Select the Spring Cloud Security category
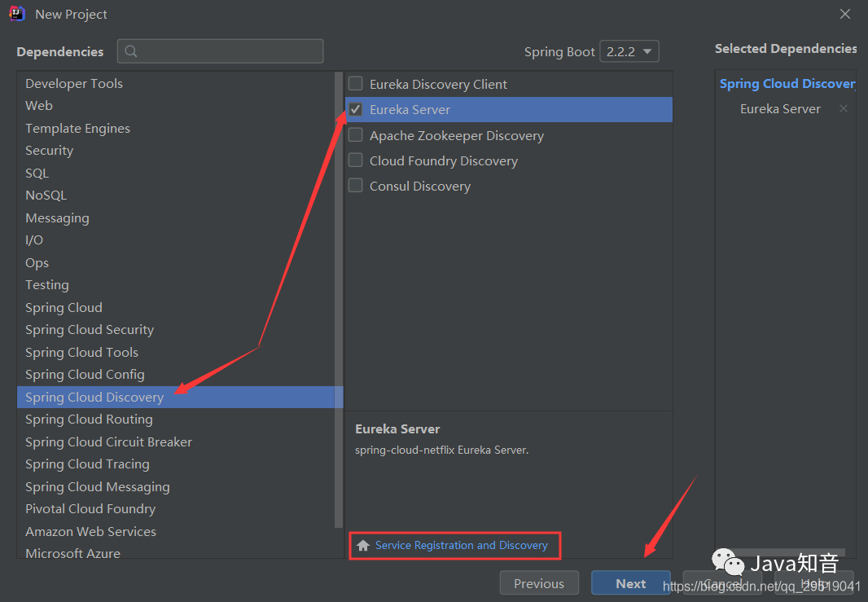The height and width of the screenshot is (602, 868). (x=176, y=330)
